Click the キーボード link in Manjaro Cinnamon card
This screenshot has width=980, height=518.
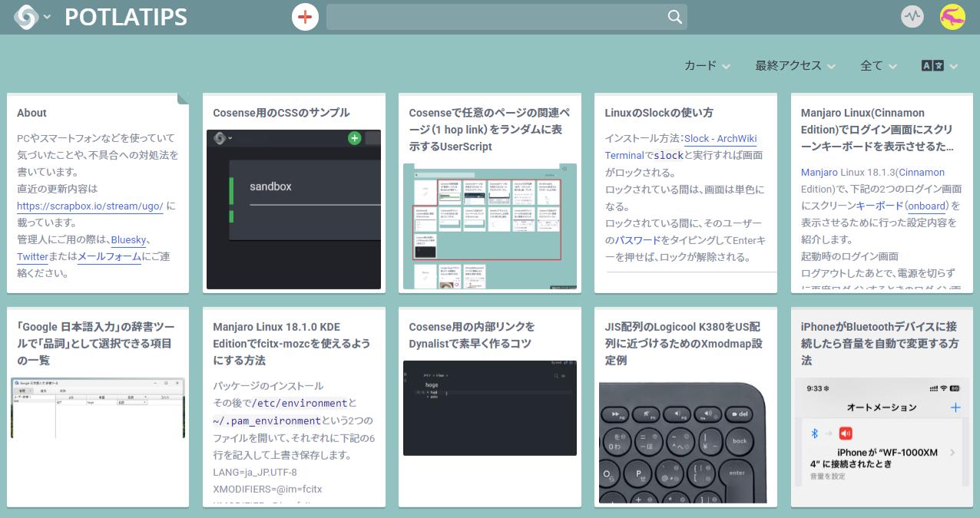[x=880, y=206]
